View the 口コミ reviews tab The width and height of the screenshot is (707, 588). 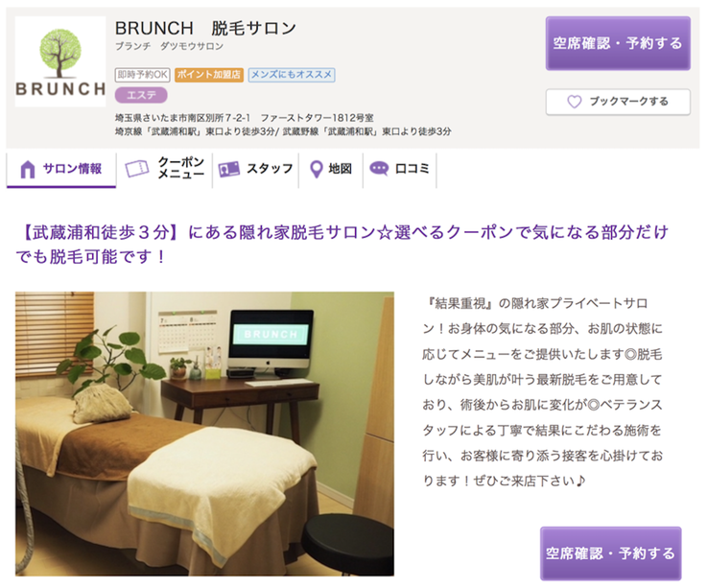pyautogui.click(x=399, y=170)
